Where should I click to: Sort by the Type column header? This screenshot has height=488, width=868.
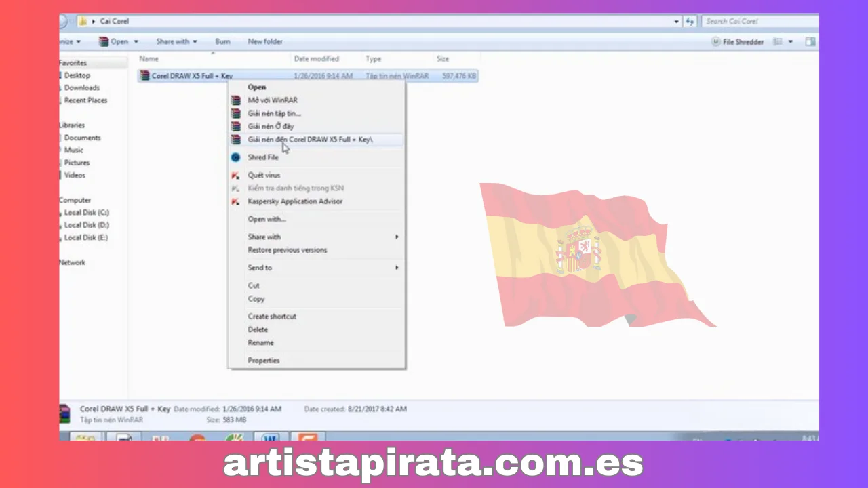tap(373, 59)
